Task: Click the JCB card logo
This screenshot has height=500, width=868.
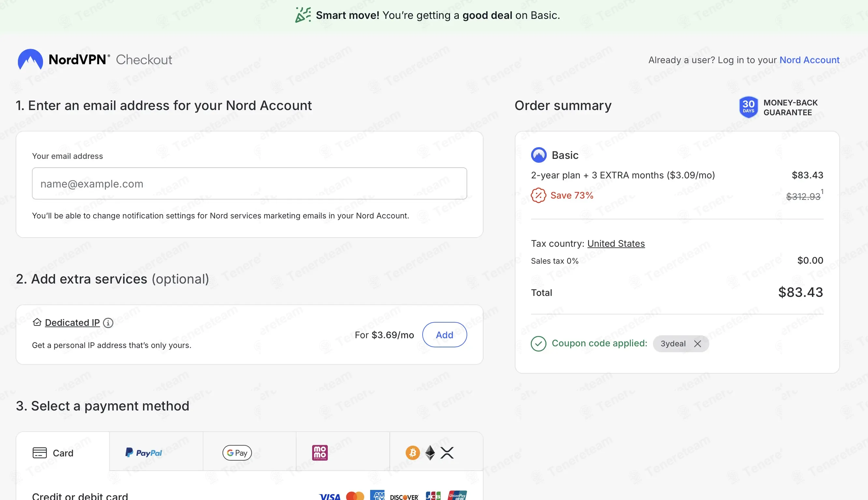Action: (433, 495)
